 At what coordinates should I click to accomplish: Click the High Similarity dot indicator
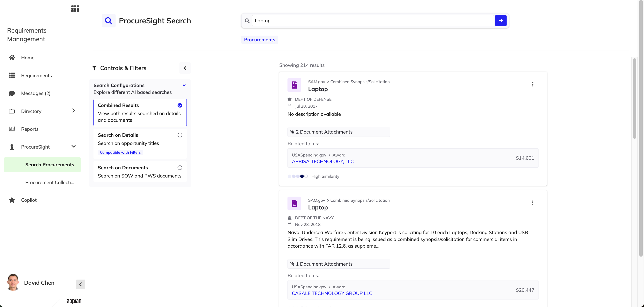tap(298, 176)
